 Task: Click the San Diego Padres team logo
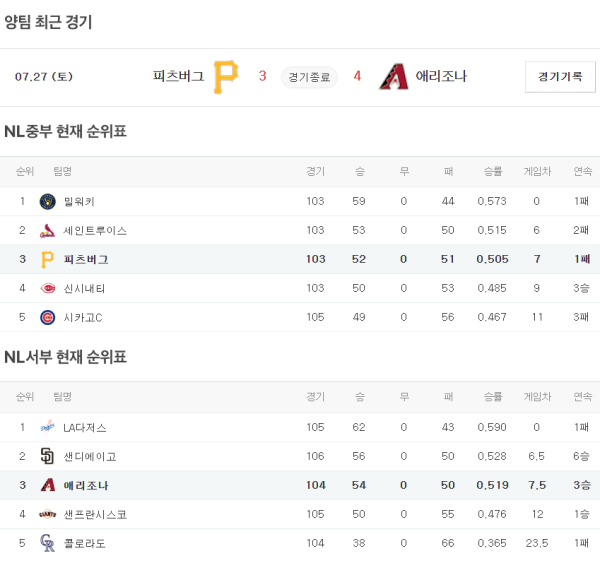[x=47, y=456]
